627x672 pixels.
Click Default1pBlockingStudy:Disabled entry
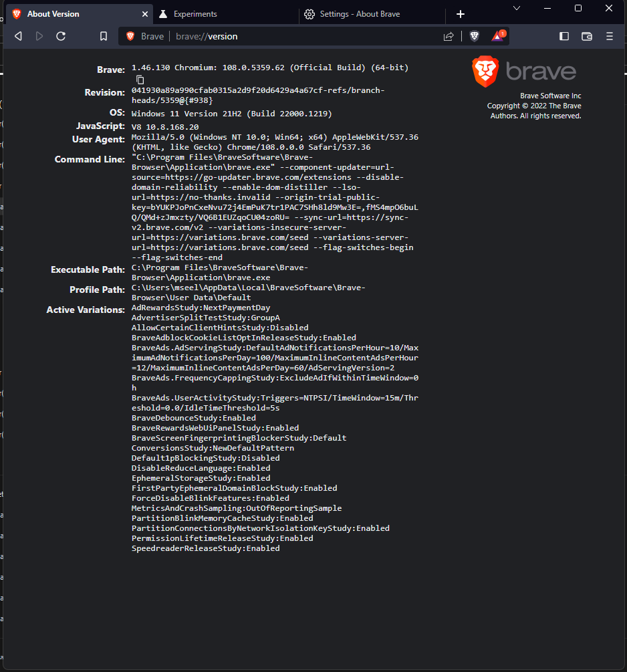click(x=206, y=458)
